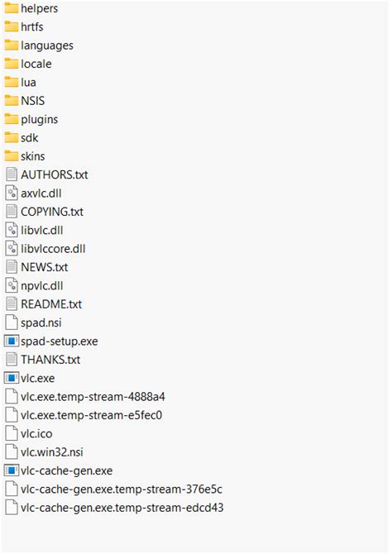Select the file name helpers
Viewport: 392px width, 554px height.
click(x=39, y=8)
